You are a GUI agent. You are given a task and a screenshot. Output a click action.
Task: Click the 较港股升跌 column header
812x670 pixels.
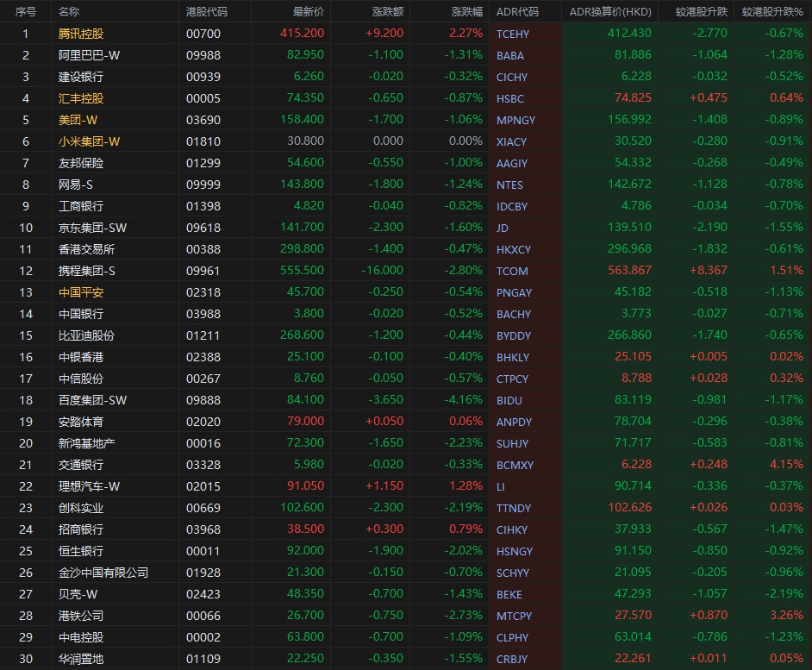[701, 11]
